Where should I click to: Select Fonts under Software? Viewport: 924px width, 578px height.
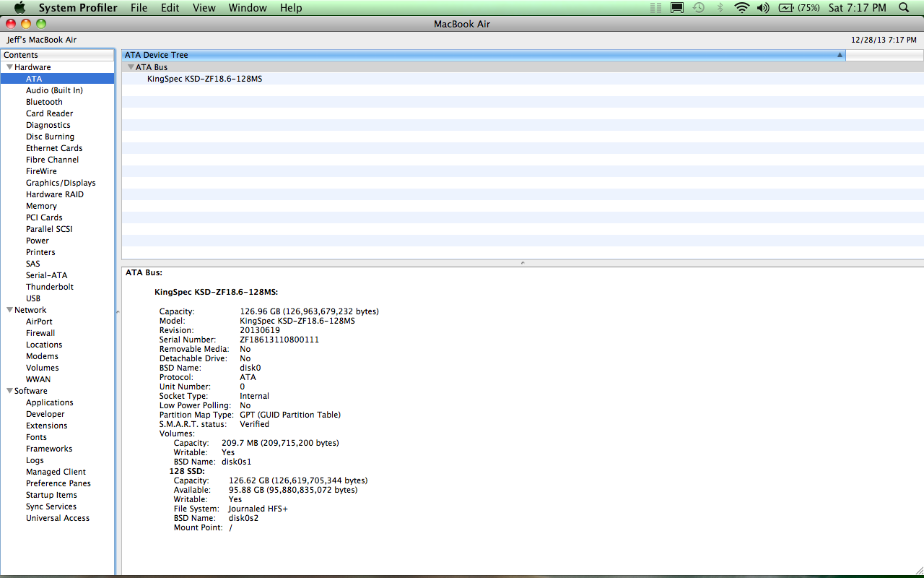click(x=36, y=437)
